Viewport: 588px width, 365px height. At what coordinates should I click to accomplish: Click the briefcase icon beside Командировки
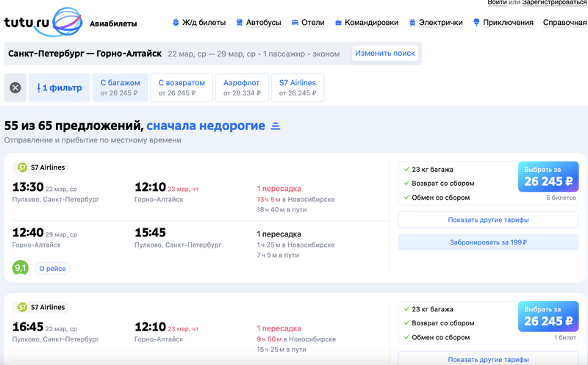click(x=338, y=23)
